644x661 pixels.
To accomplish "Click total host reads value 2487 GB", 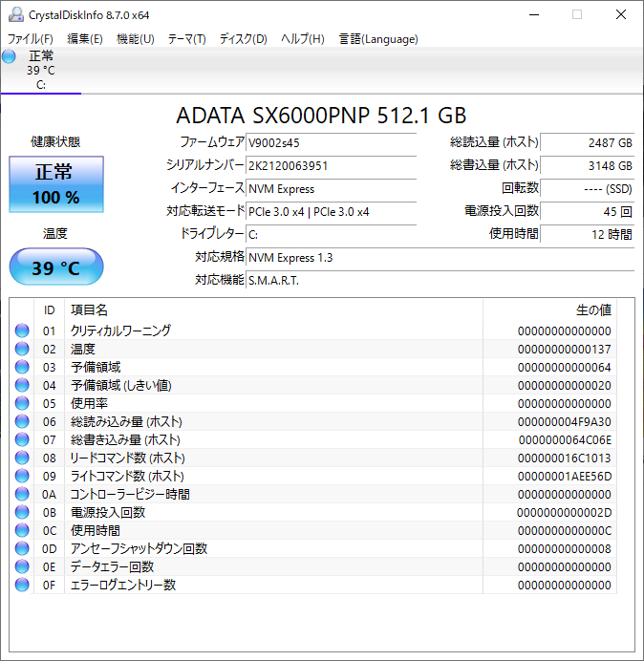I will [588, 142].
